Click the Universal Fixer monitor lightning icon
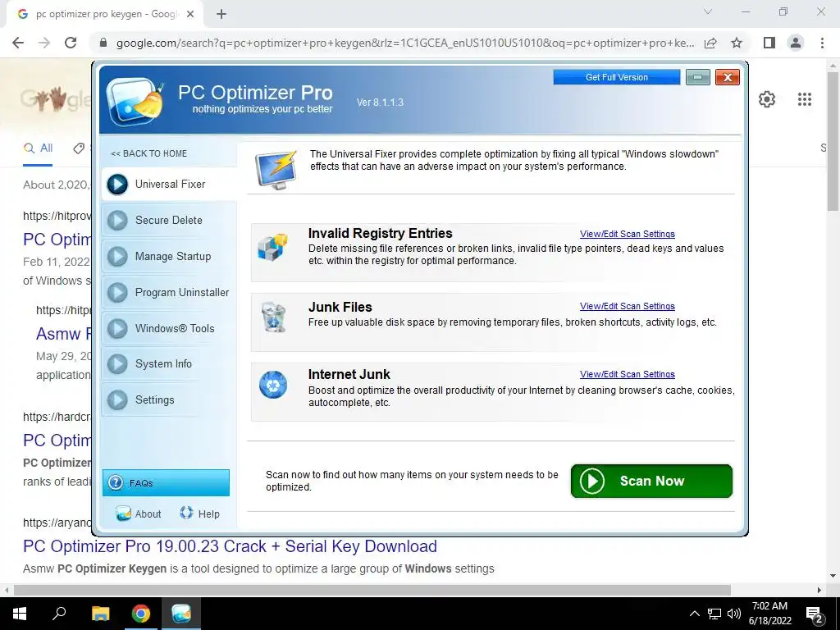This screenshot has width=840, height=630. 276,170
